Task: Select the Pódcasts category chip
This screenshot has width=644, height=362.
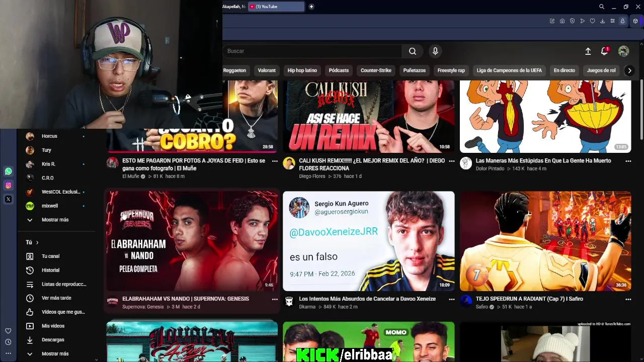Action: coord(339,70)
